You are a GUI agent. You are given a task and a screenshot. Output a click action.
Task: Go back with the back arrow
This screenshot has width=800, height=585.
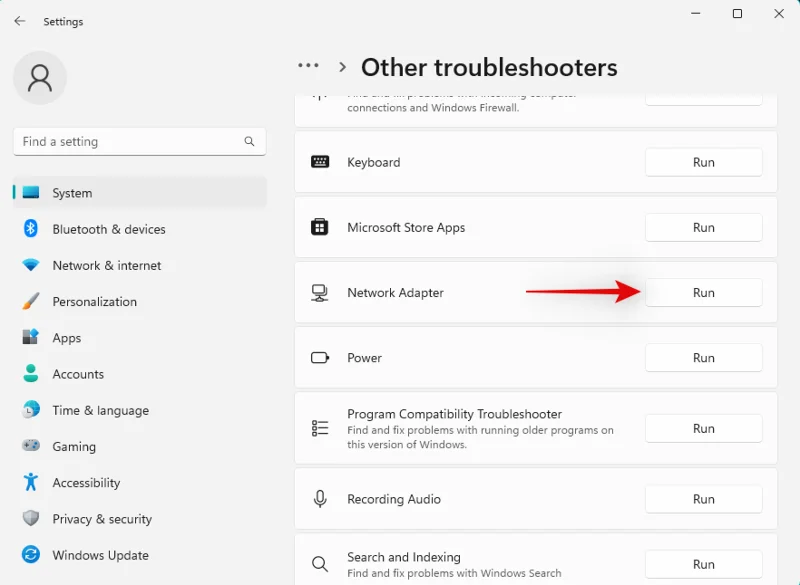click(x=20, y=21)
